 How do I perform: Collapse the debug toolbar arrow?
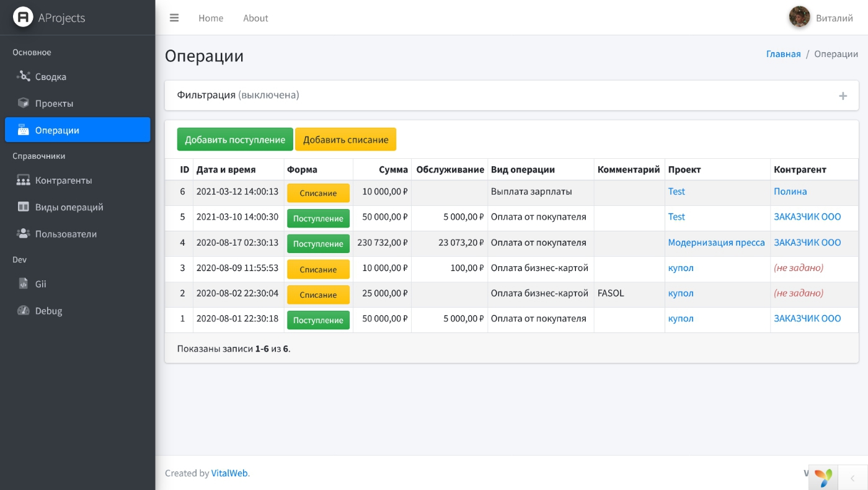pyautogui.click(x=852, y=478)
